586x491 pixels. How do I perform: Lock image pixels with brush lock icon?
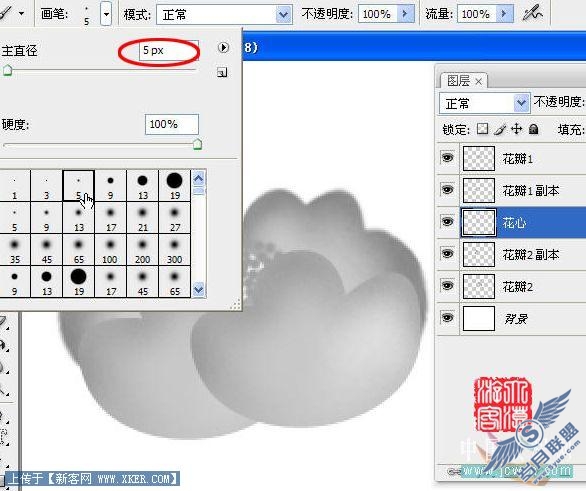(x=500, y=129)
